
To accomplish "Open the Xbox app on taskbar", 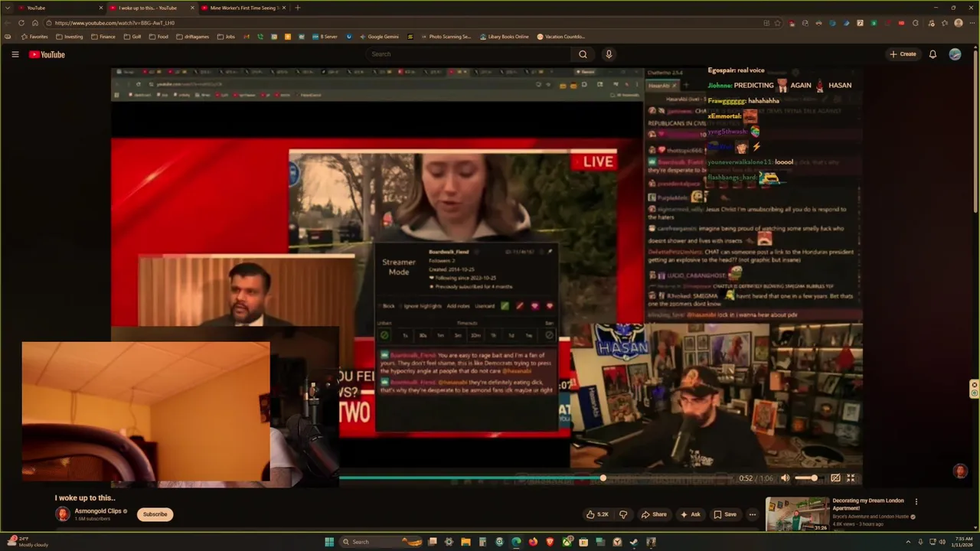I will [x=567, y=542].
